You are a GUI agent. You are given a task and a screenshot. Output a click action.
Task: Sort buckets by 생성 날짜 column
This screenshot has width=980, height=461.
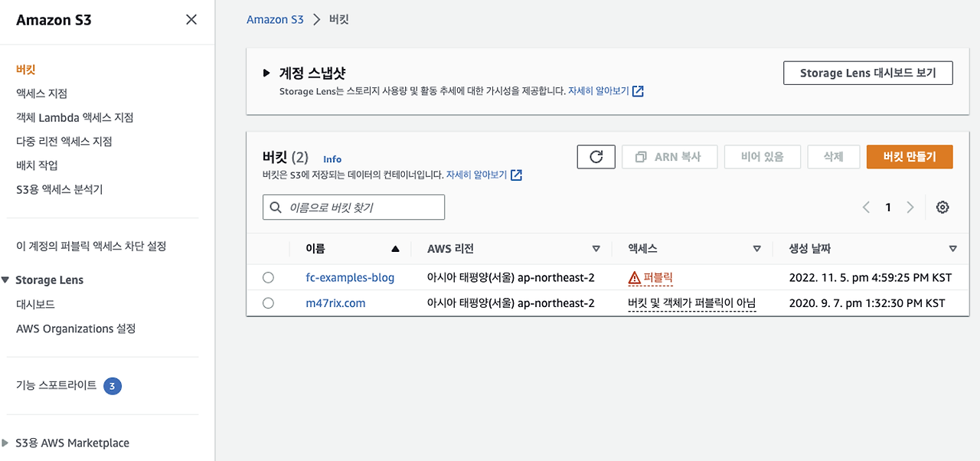coord(952,249)
